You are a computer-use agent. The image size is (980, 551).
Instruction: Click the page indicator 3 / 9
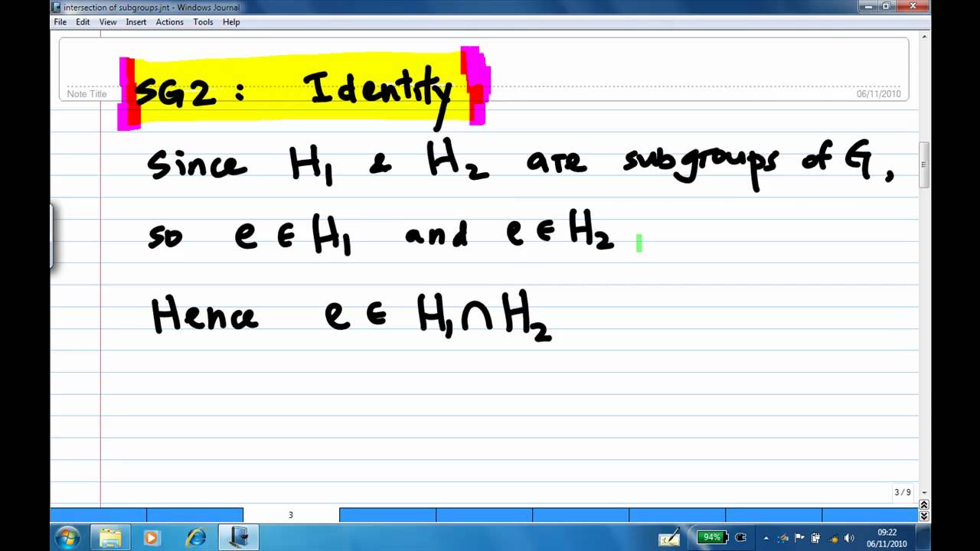(902, 492)
